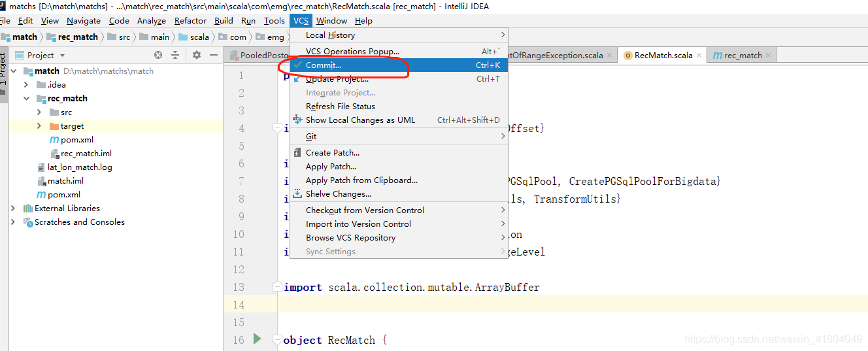Click the module file icon of match.iml
868x351 pixels.
[x=41, y=181]
